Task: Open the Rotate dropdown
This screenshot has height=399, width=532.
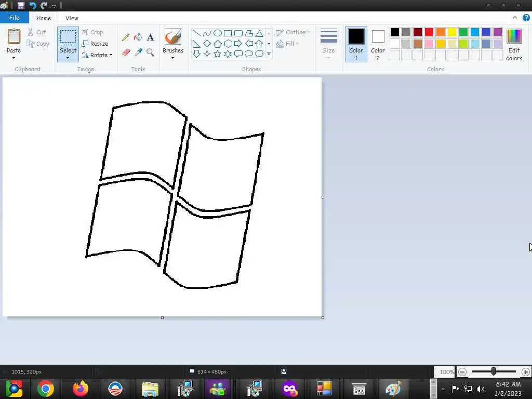Action: (x=97, y=55)
